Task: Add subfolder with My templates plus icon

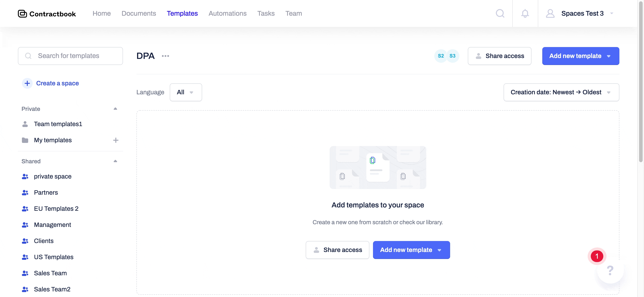Action: point(116,140)
